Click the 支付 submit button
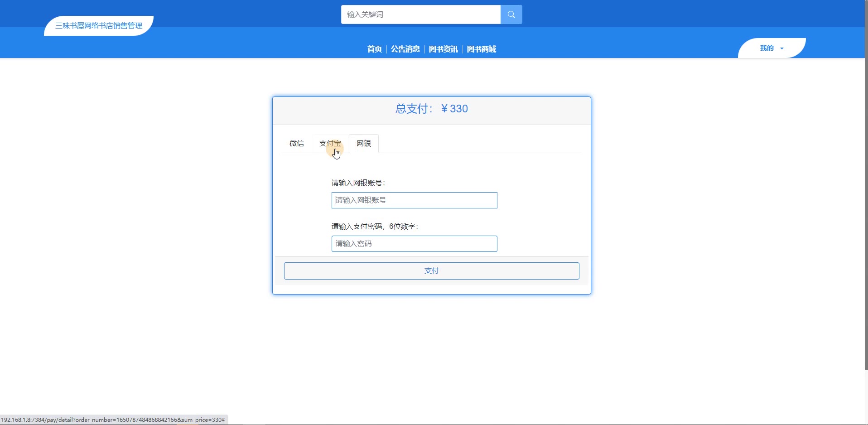 (431, 271)
